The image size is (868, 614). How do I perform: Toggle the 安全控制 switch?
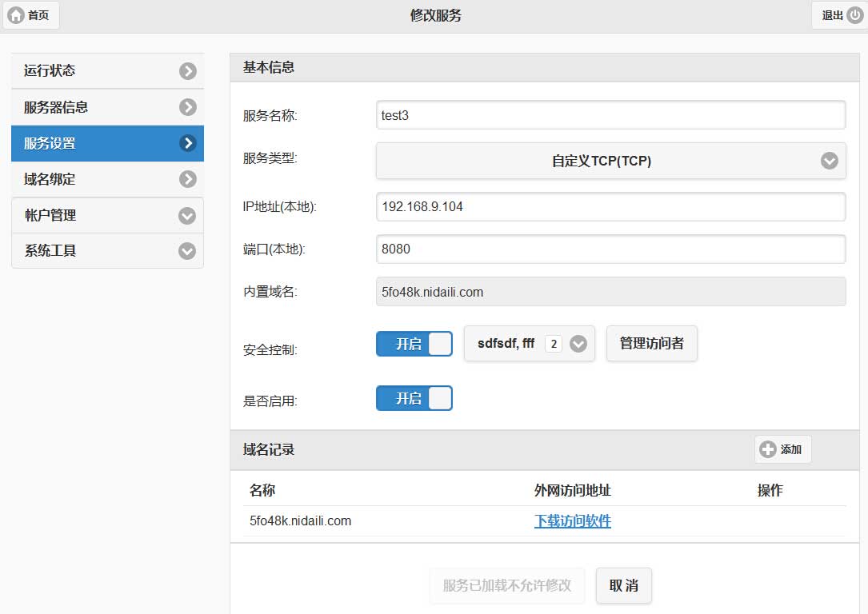click(x=414, y=344)
